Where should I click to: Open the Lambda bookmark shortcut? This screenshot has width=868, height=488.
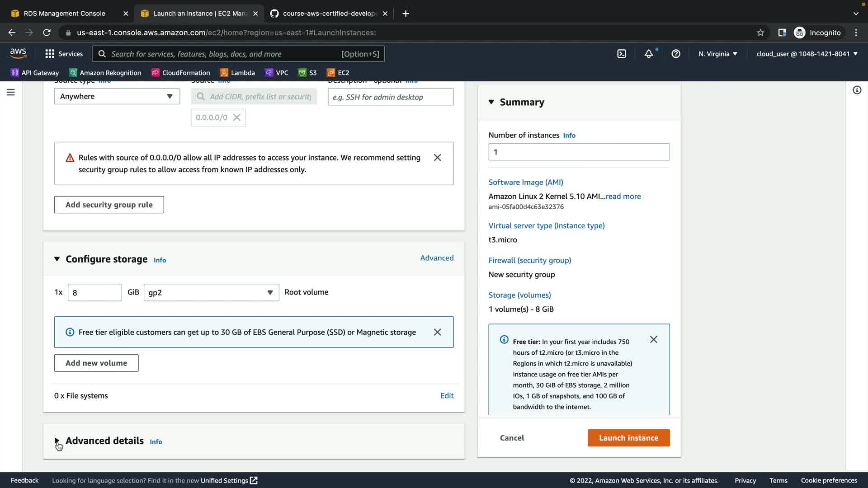[x=237, y=73]
